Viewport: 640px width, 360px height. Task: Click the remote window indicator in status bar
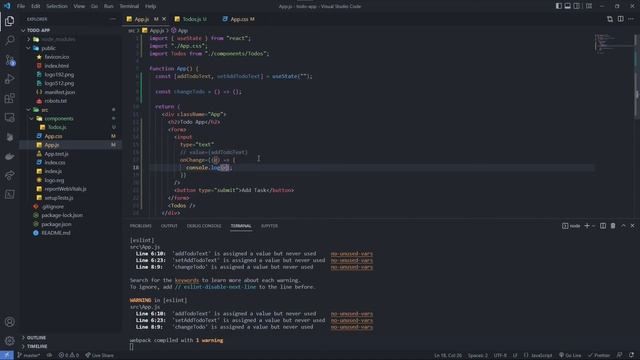tap(7, 356)
